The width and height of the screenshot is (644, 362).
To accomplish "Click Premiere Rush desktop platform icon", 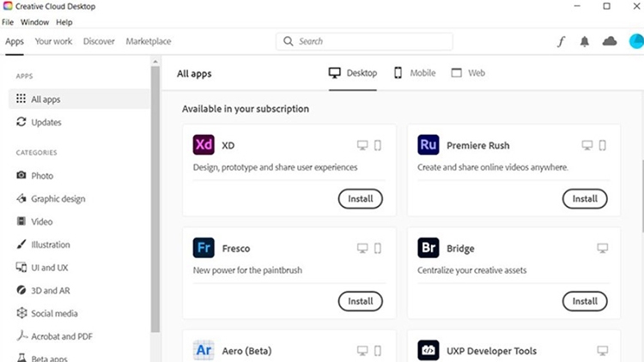I will (587, 145).
